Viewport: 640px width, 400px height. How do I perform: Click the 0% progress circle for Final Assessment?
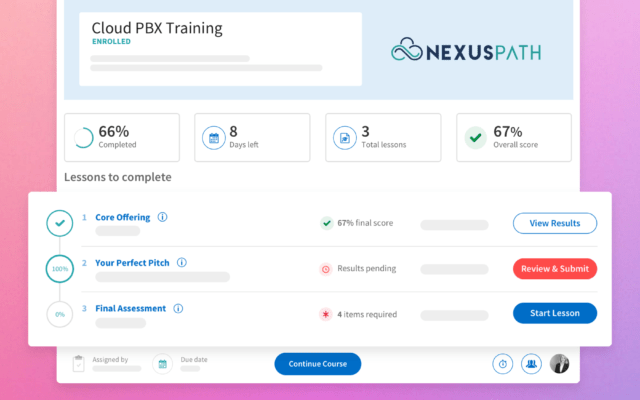tap(60, 314)
